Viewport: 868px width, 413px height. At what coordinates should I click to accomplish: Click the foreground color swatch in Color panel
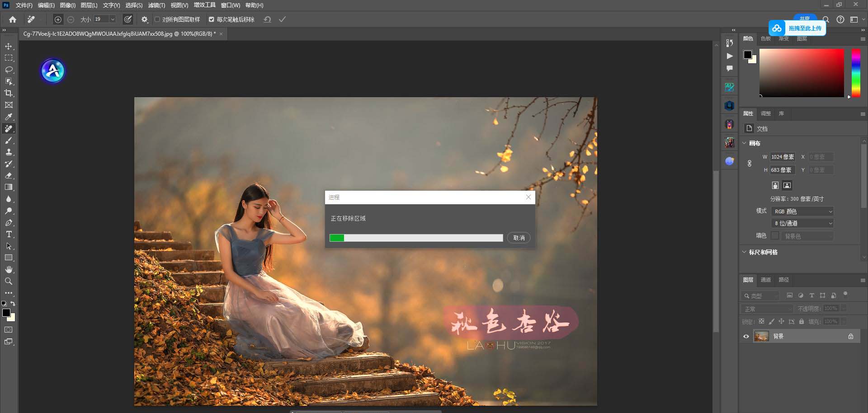pos(748,55)
